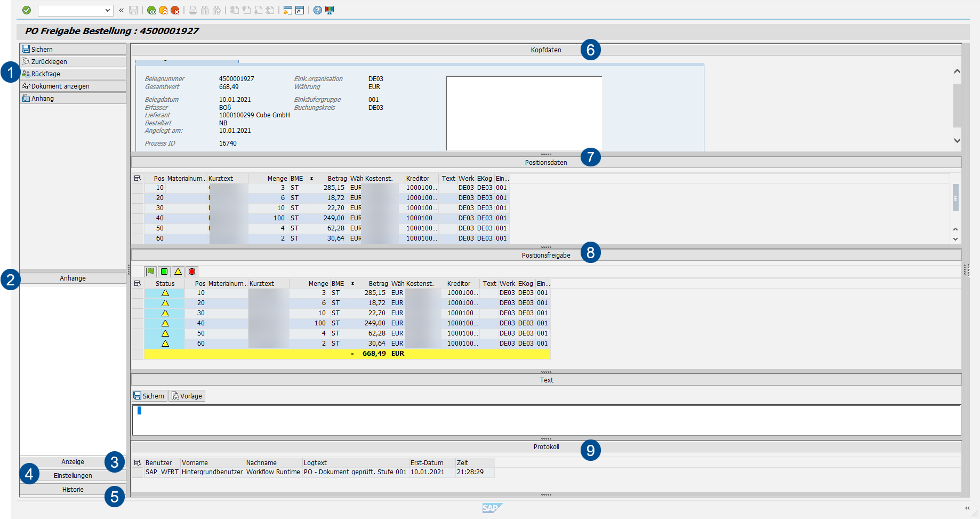Screen dimensions: 980x519
Task: Collapse the toolbar with the double chevron
Action: click(121, 10)
